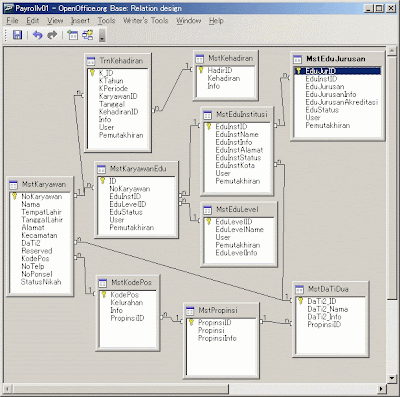Select the PropinsiInfo field in MstPropinsi
This screenshot has height=397, width=400.
pyautogui.click(x=217, y=338)
